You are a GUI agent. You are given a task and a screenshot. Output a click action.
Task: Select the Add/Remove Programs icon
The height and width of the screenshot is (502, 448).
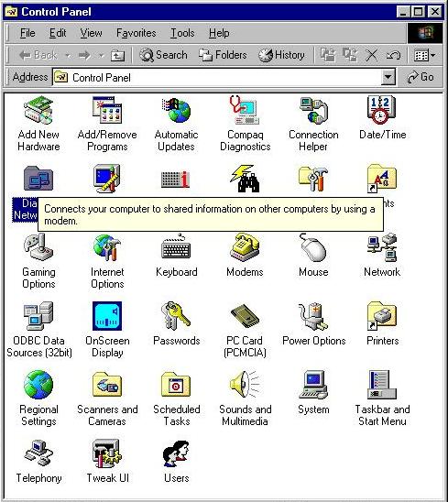coord(107,111)
